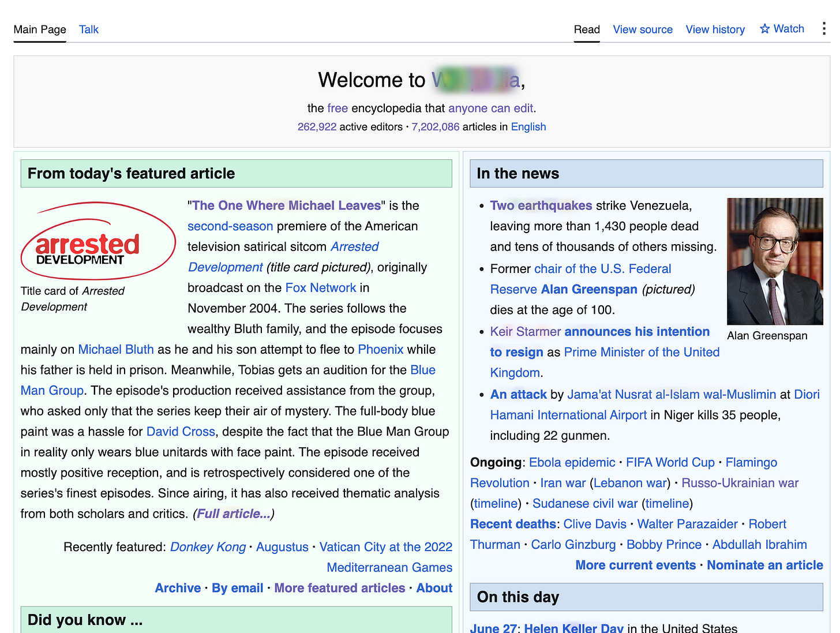Click the 'On this day' section heading
840x633 pixels.
pos(518,597)
